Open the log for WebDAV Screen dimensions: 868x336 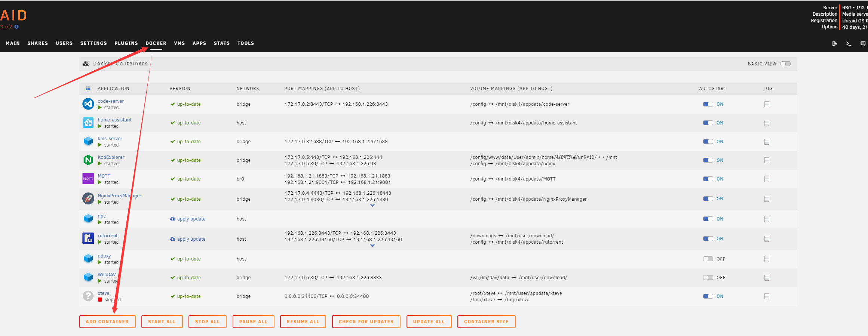pyautogui.click(x=767, y=278)
